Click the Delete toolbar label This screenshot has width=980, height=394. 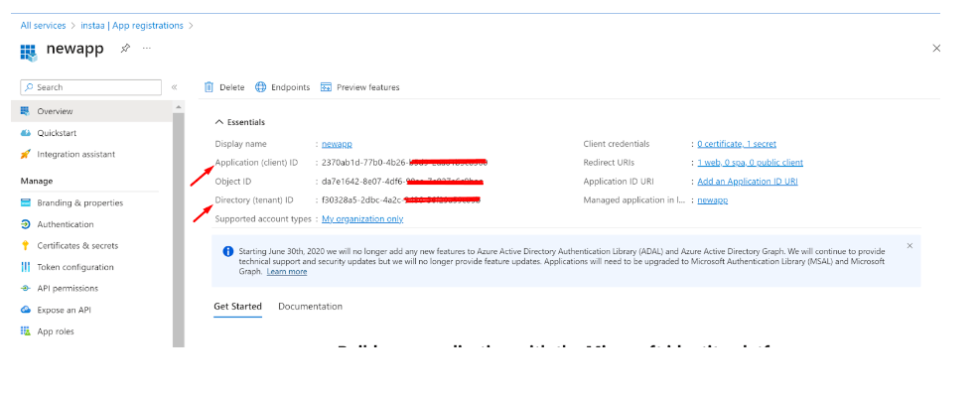(232, 87)
